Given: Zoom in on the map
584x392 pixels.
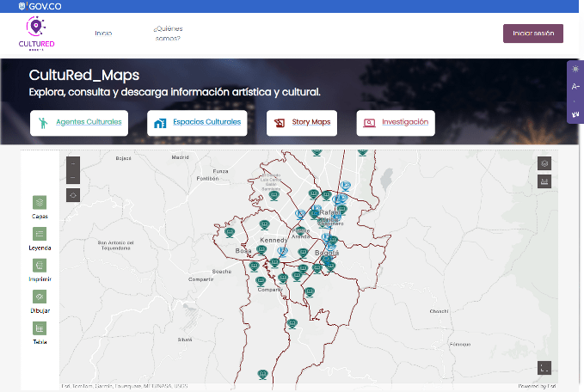Looking at the screenshot, I should [72, 162].
